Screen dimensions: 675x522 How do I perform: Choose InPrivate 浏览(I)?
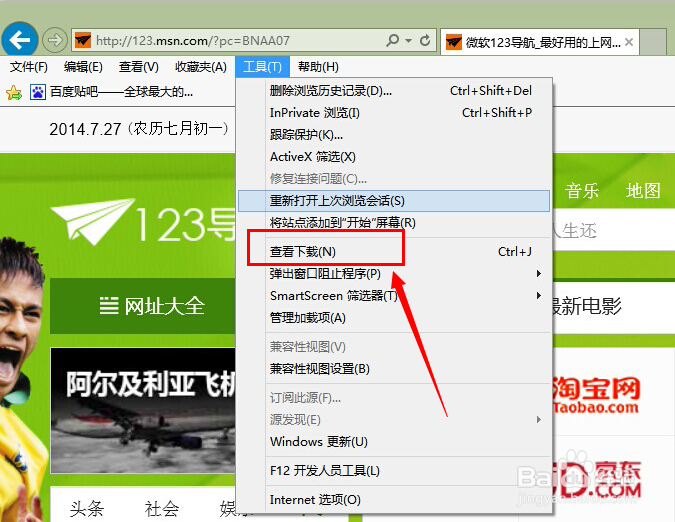[394, 113]
